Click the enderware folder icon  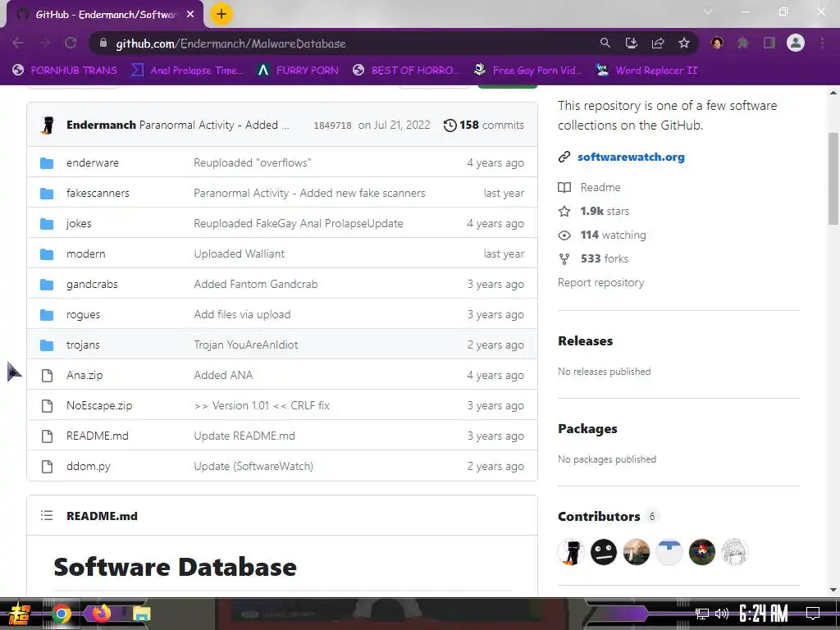coord(47,163)
